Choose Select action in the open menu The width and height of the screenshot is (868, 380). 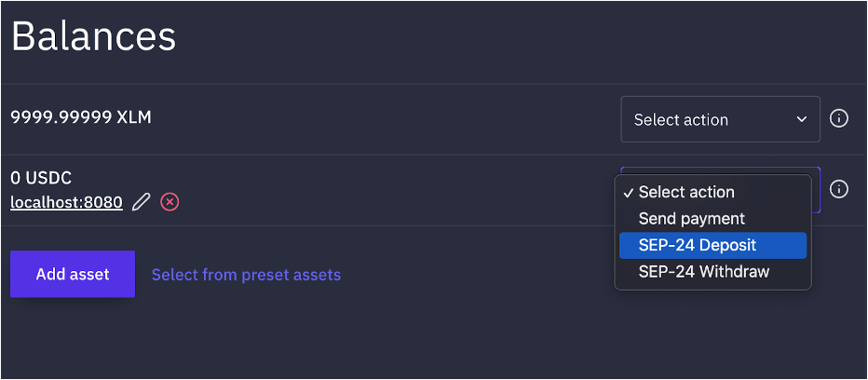(x=686, y=193)
